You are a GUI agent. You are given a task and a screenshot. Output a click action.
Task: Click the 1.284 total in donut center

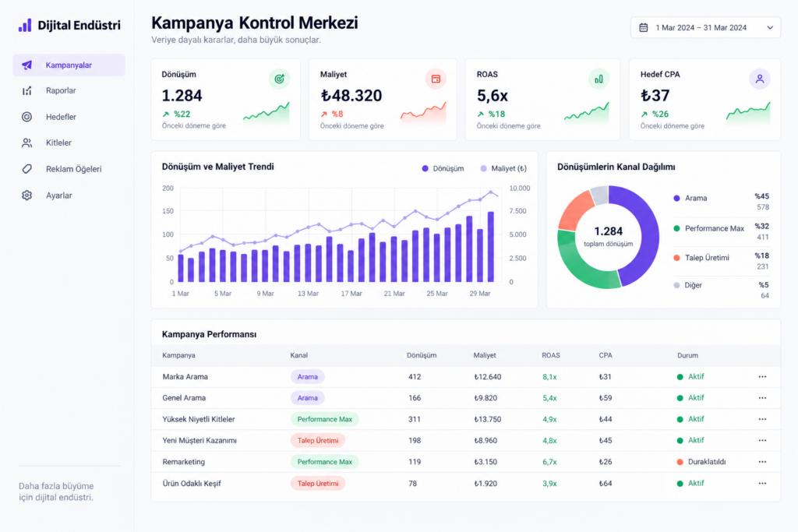tap(608, 231)
